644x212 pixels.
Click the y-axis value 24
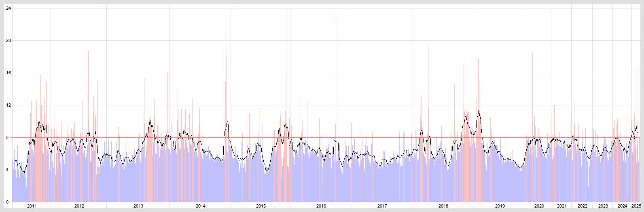[x=8, y=8]
